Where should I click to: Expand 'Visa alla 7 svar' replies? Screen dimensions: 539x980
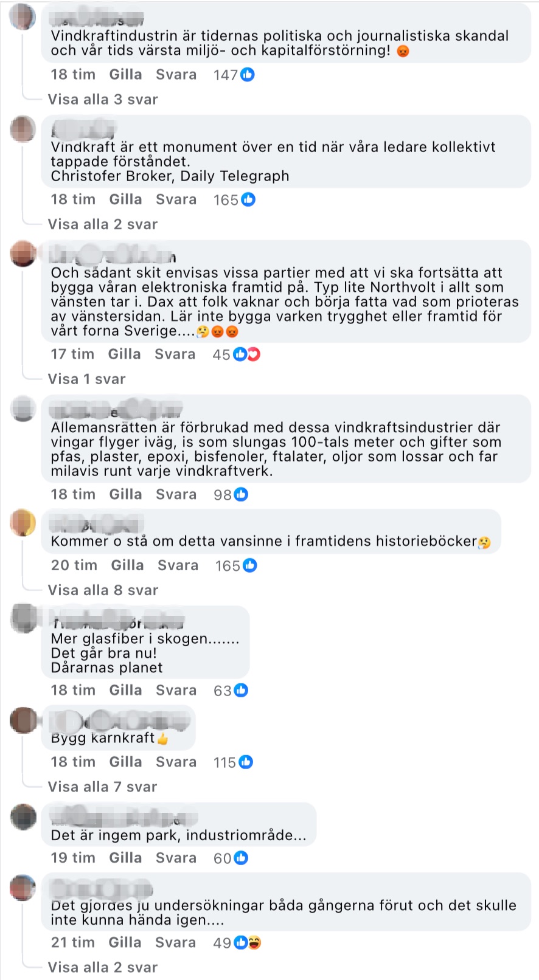point(102,787)
